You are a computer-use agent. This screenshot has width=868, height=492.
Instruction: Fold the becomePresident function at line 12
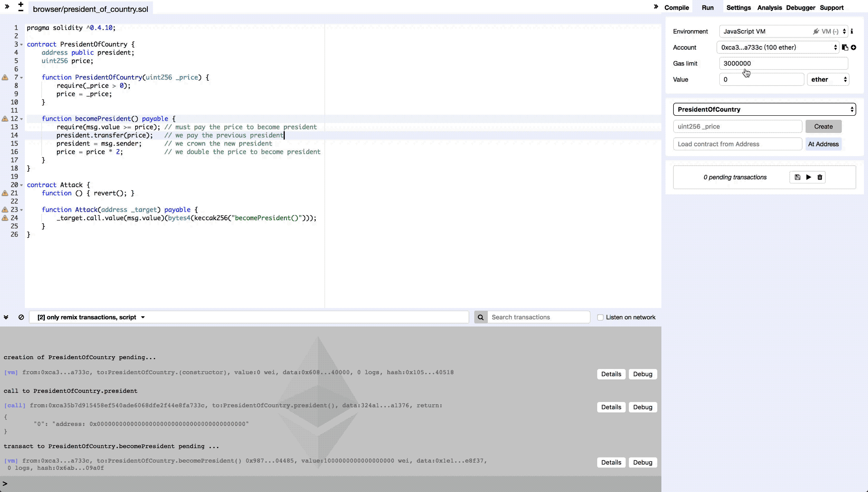21,119
